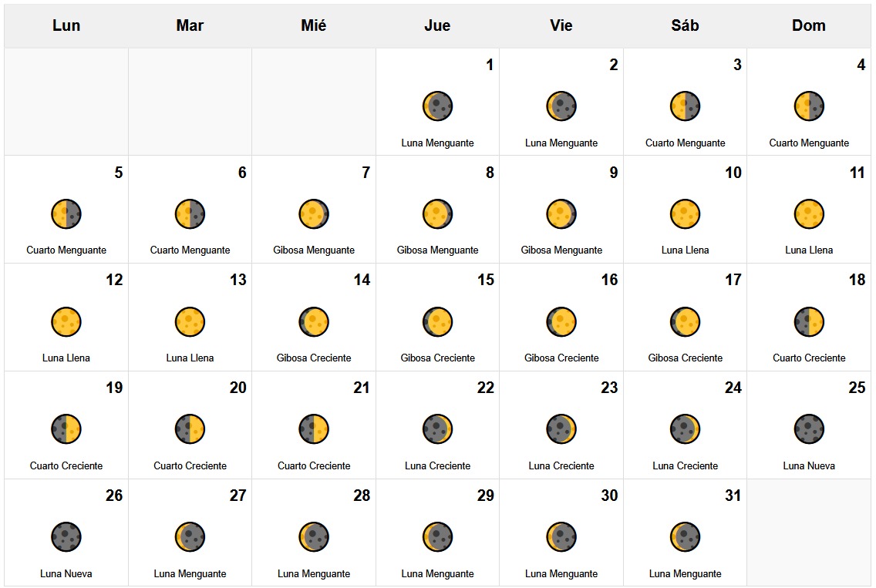
Task: Select the day number 30
Action: coord(609,496)
